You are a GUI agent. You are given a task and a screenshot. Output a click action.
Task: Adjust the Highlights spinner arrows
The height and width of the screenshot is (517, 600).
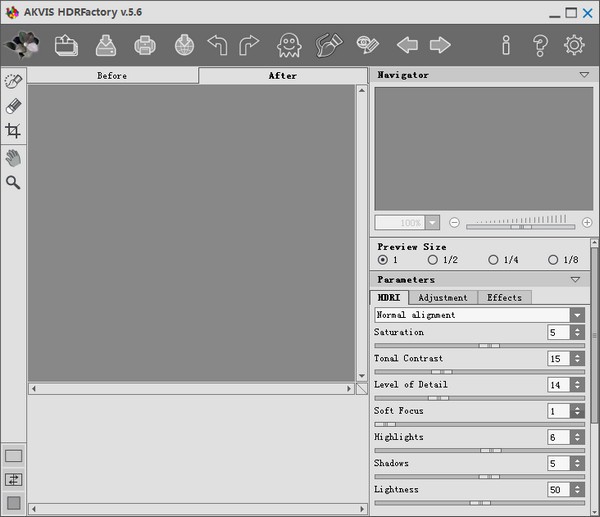click(x=577, y=437)
